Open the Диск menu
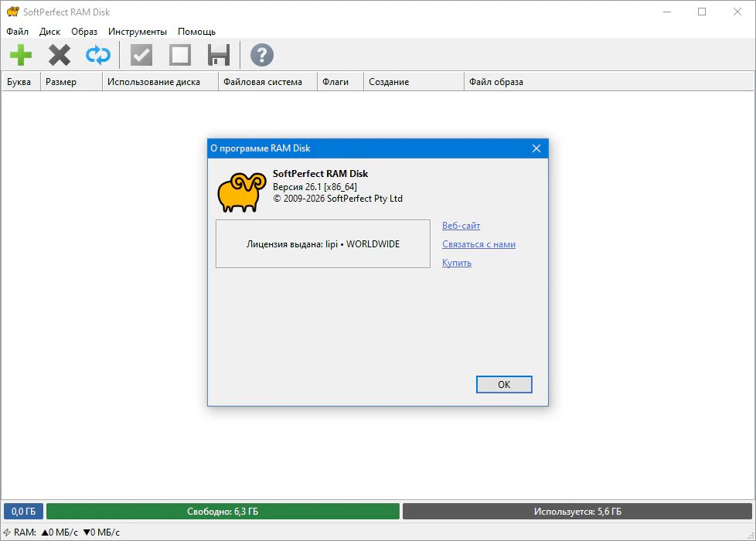Image resolution: width=756 pixels, height=541 pixels. pos(49,32)
